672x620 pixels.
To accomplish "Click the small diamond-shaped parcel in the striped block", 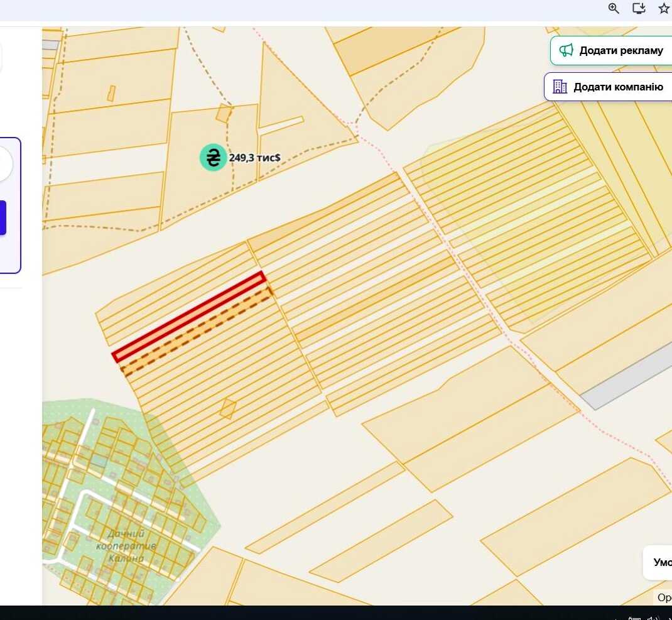I will click(x=228, y=408).
